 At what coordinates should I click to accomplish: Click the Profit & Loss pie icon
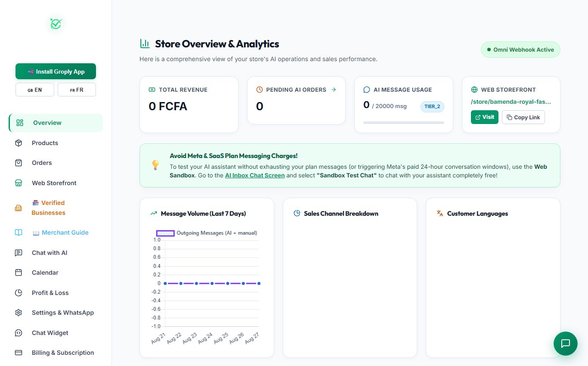(x=19, y=293)
